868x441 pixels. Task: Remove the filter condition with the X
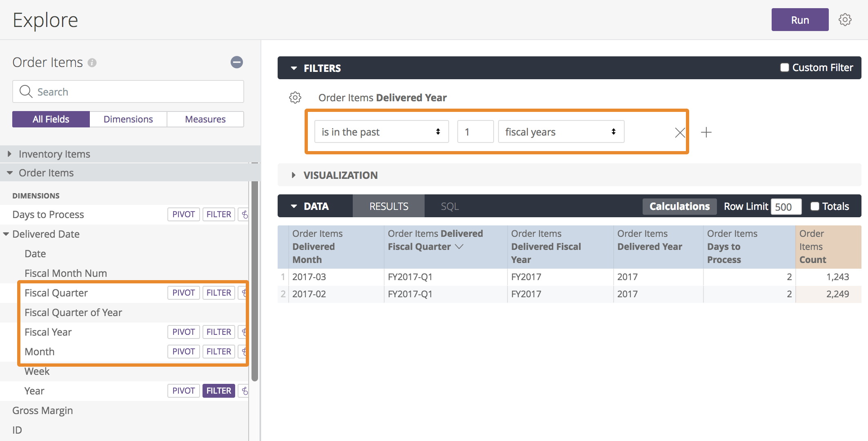click(680, 132)
